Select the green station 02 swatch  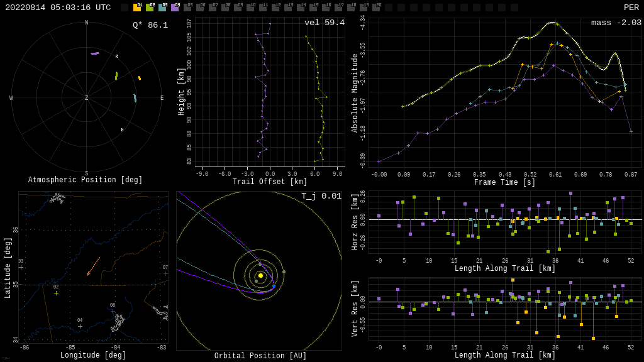(150, 8)
